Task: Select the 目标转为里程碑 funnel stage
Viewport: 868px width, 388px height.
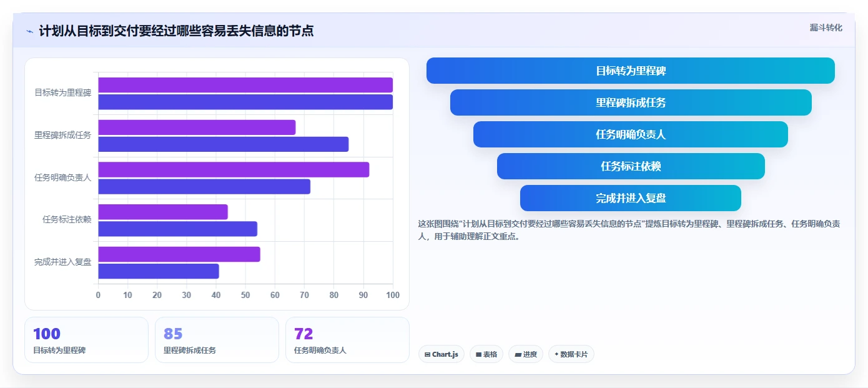Action: pyautogui.click(x=630, y=71)
